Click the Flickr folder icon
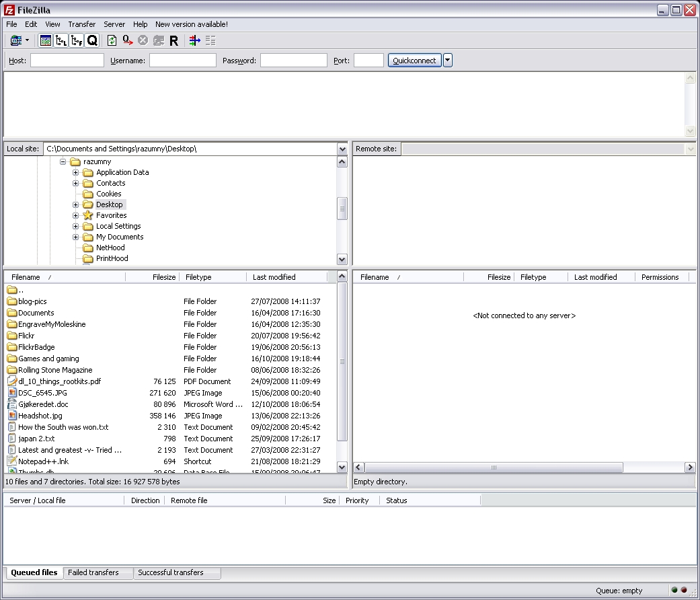The image size is (700, 600). (12, 336)
